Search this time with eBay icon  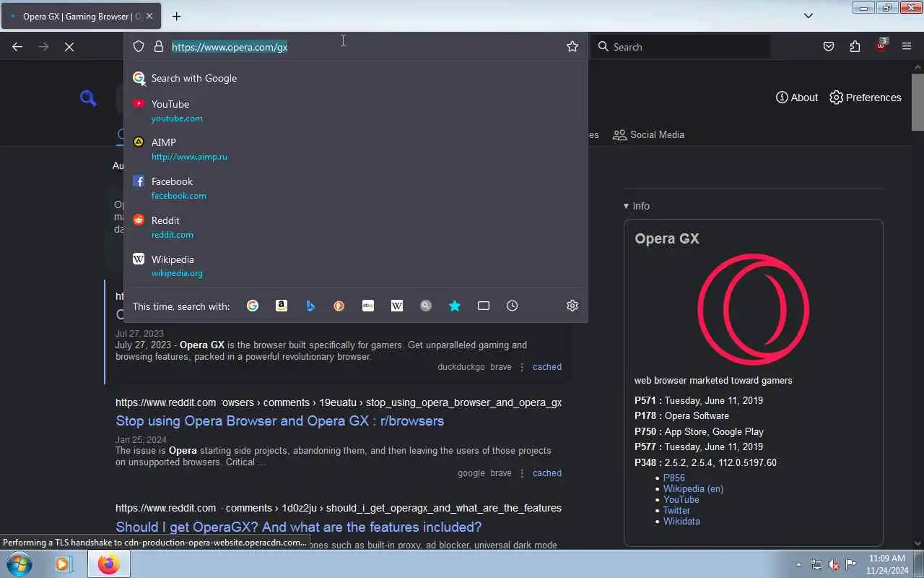[368, 306]
